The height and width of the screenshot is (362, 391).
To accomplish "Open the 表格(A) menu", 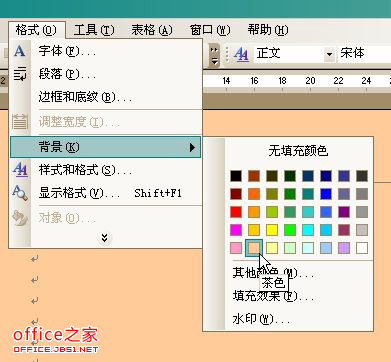I will pyautogui.click(x=152, y=30).
